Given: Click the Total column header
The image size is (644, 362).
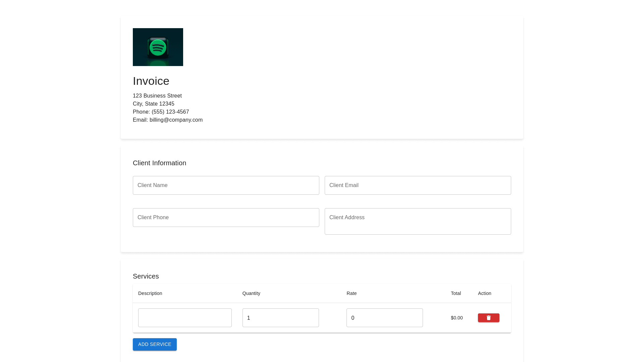Looking at the screenshot, I should pyautogui.click(x=455, y=293).
